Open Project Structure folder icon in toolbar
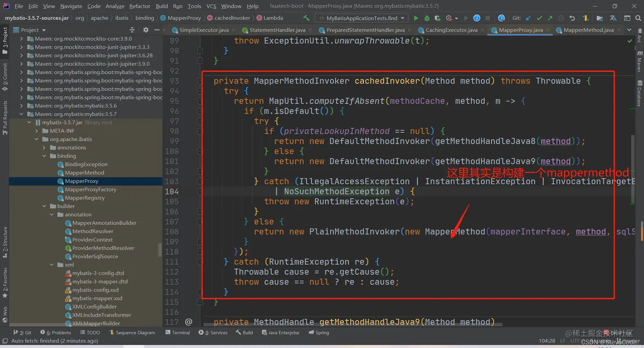Viewport: 644px width, 348px height. click(600, 18)
